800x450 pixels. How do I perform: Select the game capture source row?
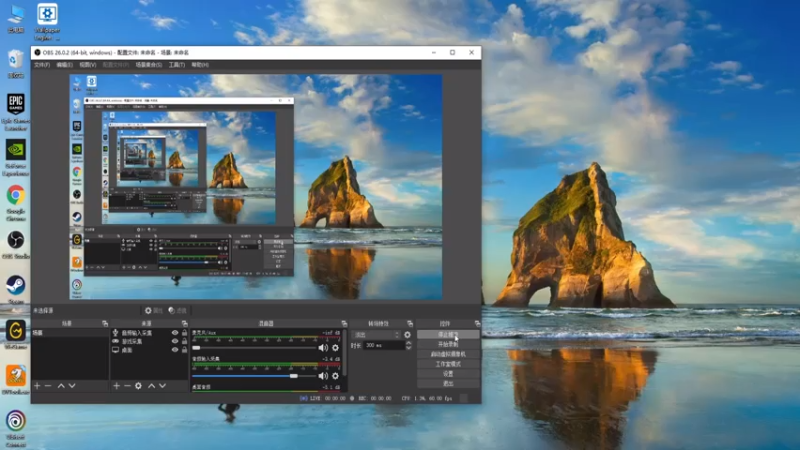[x=149, y=341]
